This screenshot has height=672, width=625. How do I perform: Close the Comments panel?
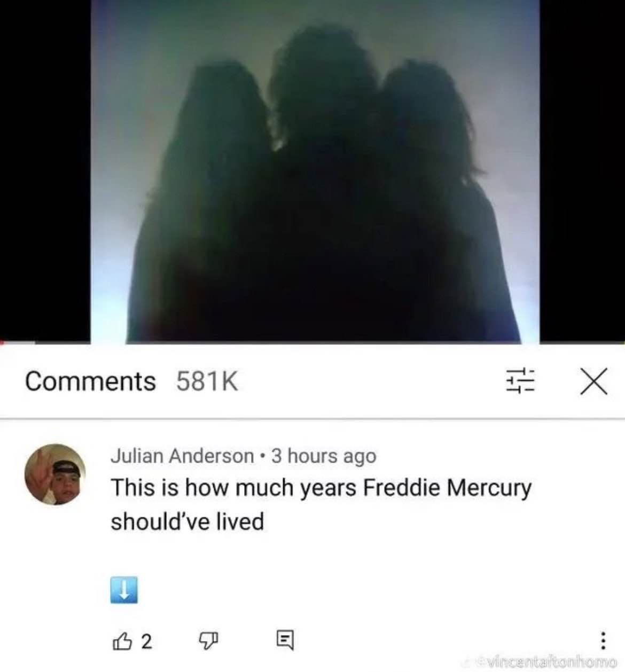pyautogui.click(x=593, y=381)
